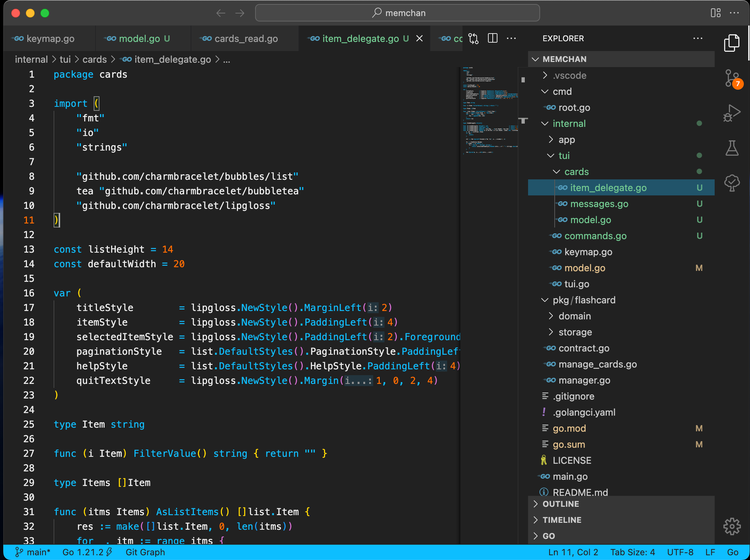Open the Manage settings gear icon
Viewport: 750px width, 560px height.
(x=731, y=526)
